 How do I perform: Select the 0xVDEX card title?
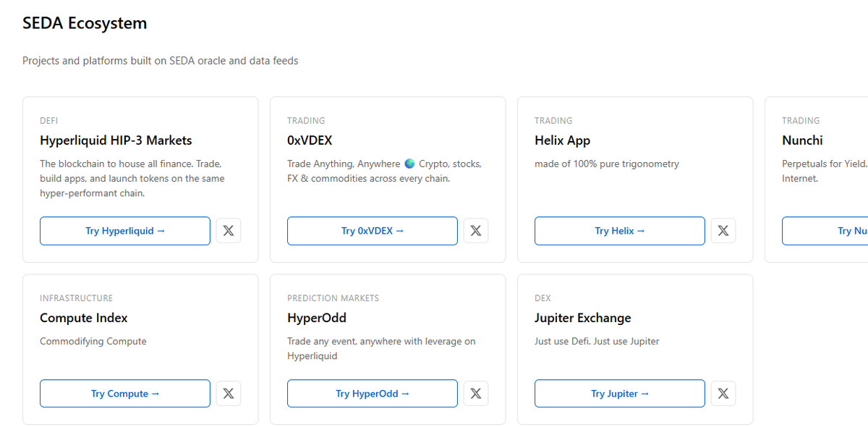pyautogui.click(x=310, y=140)
